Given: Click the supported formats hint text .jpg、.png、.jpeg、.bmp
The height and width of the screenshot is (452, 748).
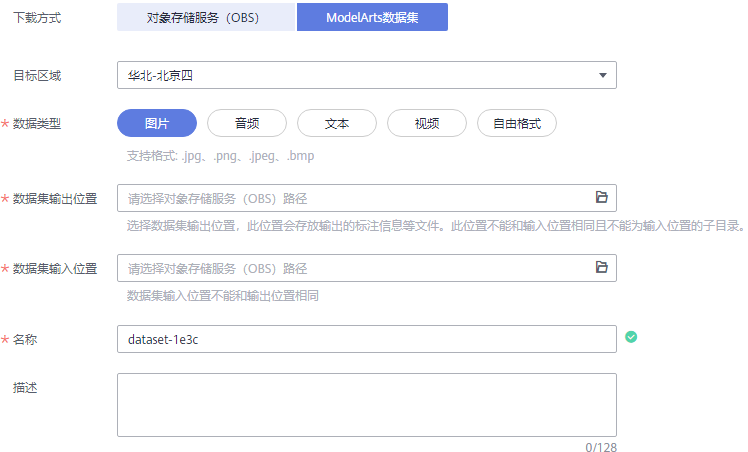Looking at the screenshot, I should [x=220, y=156].
